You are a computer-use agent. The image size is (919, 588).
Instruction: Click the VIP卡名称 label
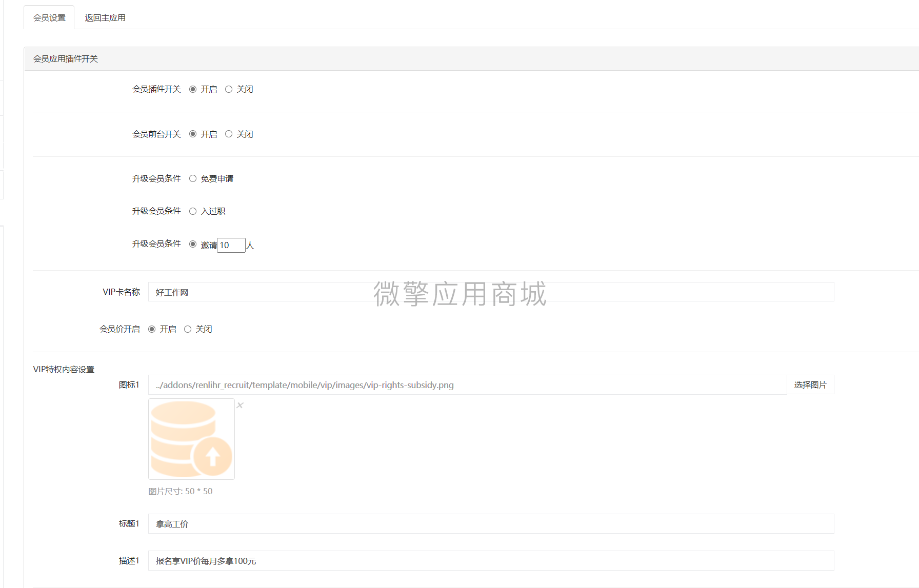[x=121, y=292]
